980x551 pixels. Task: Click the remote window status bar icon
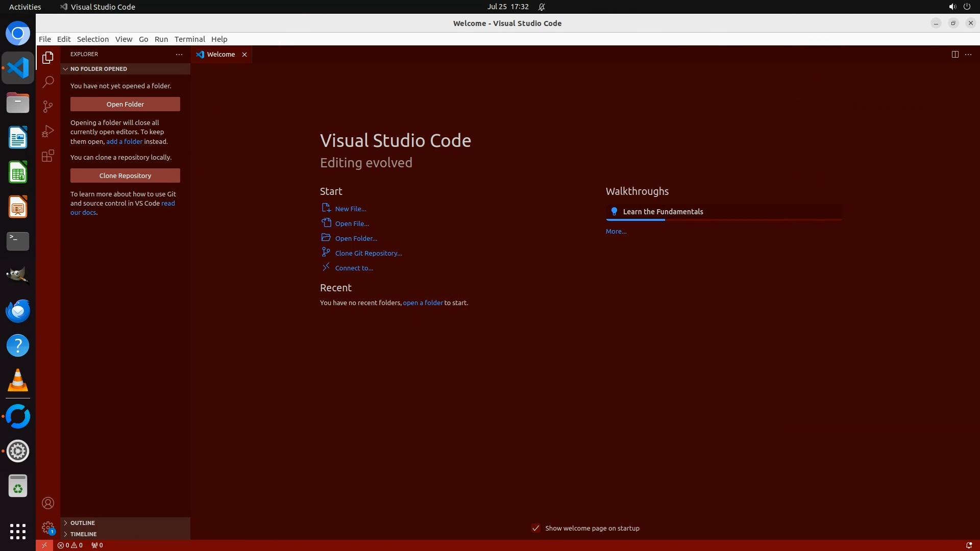pos(44,545)
